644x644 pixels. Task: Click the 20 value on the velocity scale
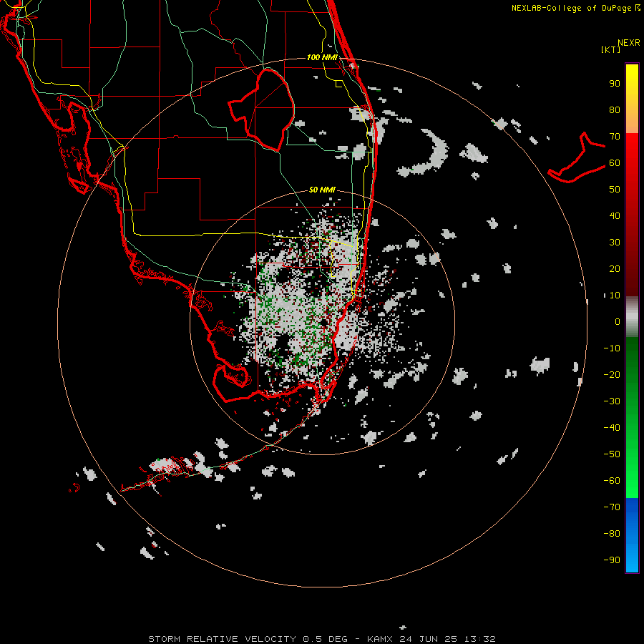pyautogui.click(x=615, y=268)
